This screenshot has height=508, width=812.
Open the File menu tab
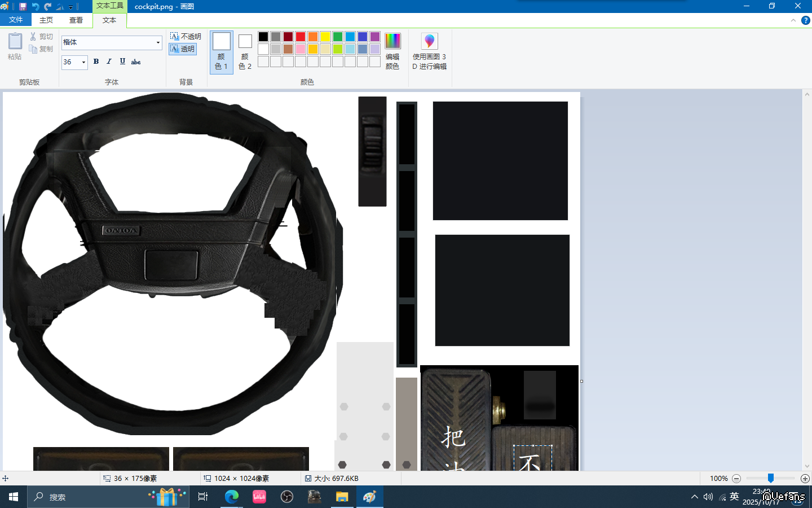[x=16, y=20]
